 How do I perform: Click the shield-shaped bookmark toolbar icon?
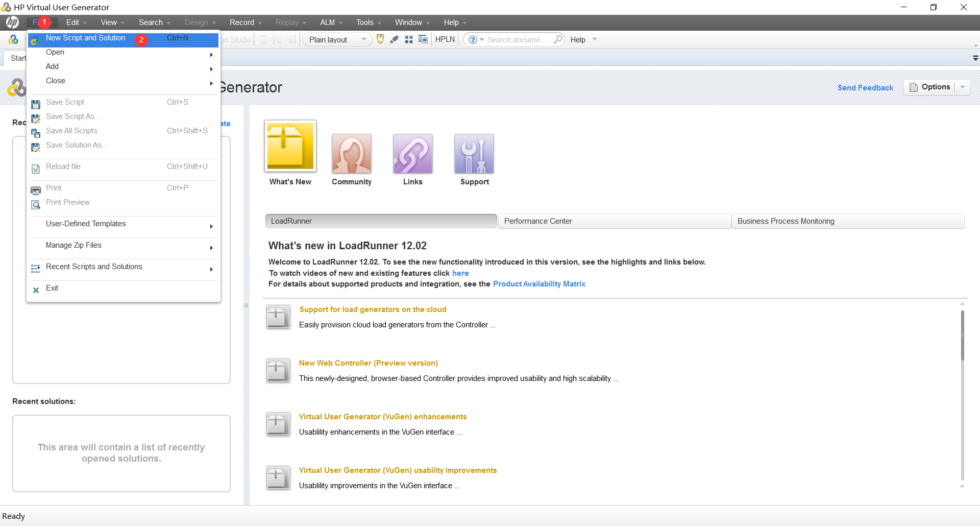coord(380,39)
